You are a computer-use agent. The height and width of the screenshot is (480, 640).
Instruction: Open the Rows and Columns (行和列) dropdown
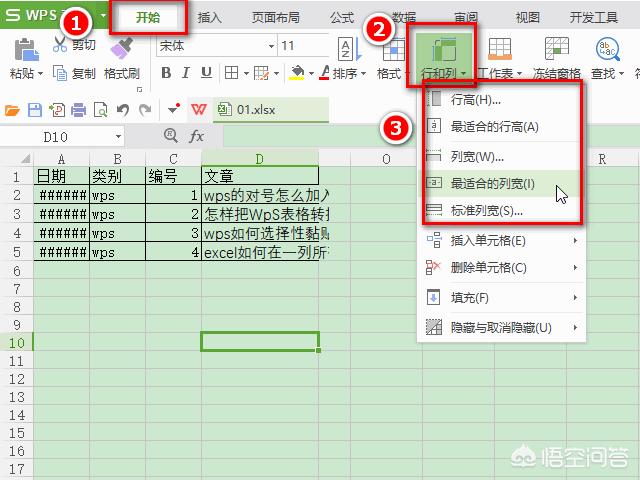(443, 57)
